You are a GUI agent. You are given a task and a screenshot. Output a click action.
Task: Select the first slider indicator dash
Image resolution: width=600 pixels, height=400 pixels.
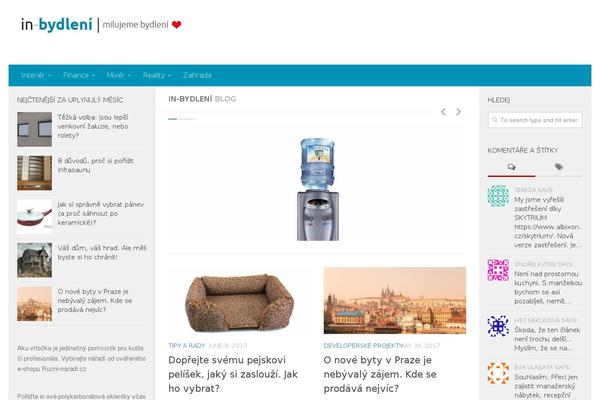pyautogui.click(x=173, y=119)
